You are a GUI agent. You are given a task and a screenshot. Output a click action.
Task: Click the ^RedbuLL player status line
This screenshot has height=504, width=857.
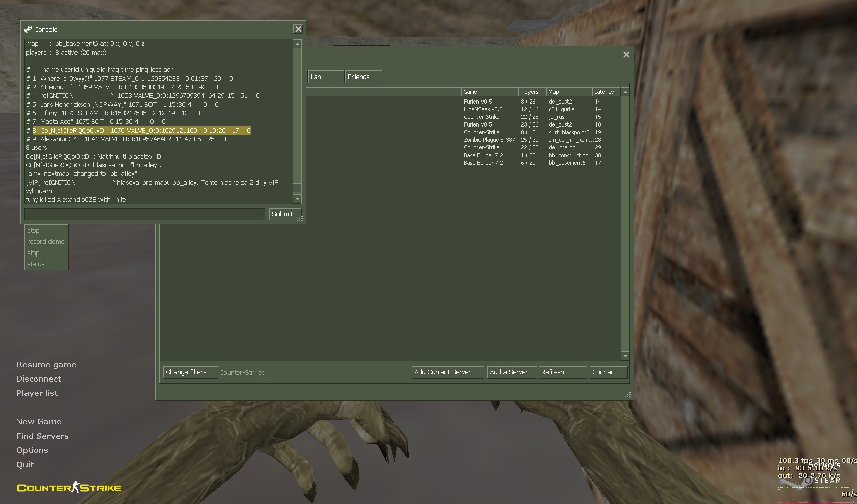point(122,87)
